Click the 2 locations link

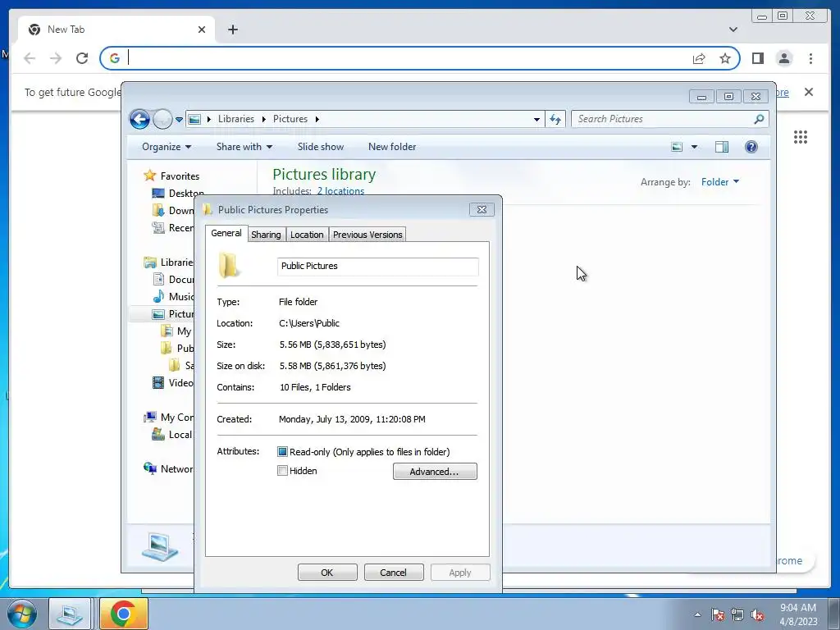click(x=340, y=191)
